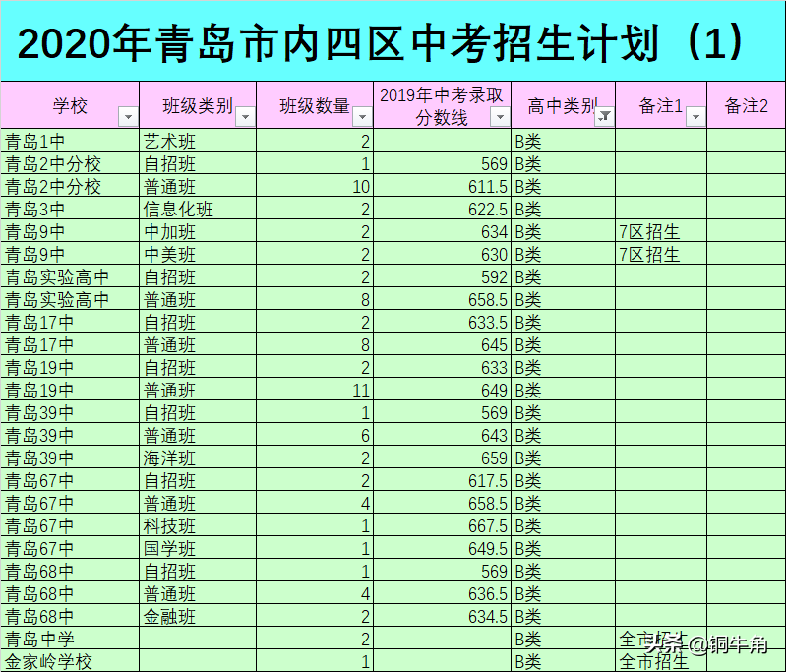Viewport: 786px width, 672px height.
Task: Select the 信息化班 cell
Action: click(198, 209)
